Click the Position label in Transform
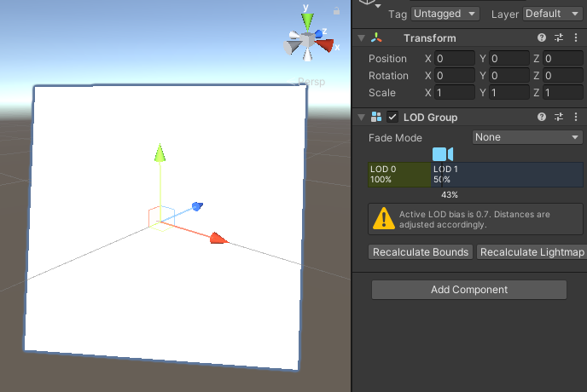The height and width of the screenshot is (392, 587). point(387,59)
